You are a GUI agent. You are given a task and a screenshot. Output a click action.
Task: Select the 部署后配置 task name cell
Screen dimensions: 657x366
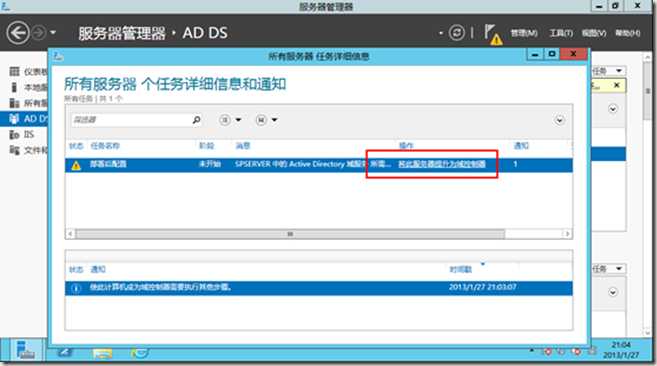(x=108, y=164)
